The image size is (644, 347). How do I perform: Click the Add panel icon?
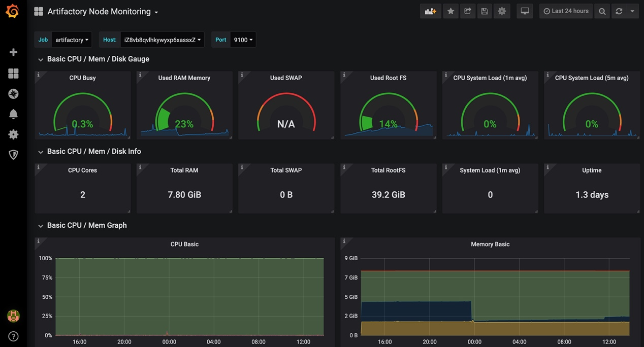pos(431,11)
